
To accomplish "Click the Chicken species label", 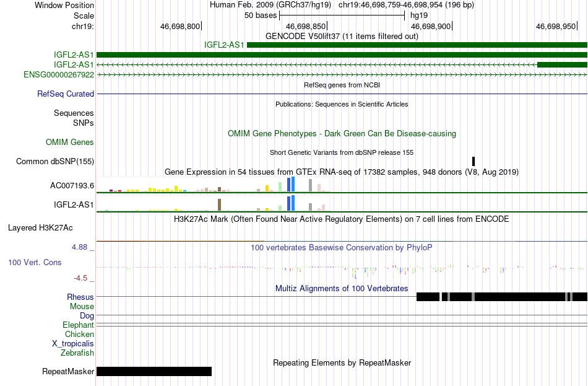I will point(79,334).
